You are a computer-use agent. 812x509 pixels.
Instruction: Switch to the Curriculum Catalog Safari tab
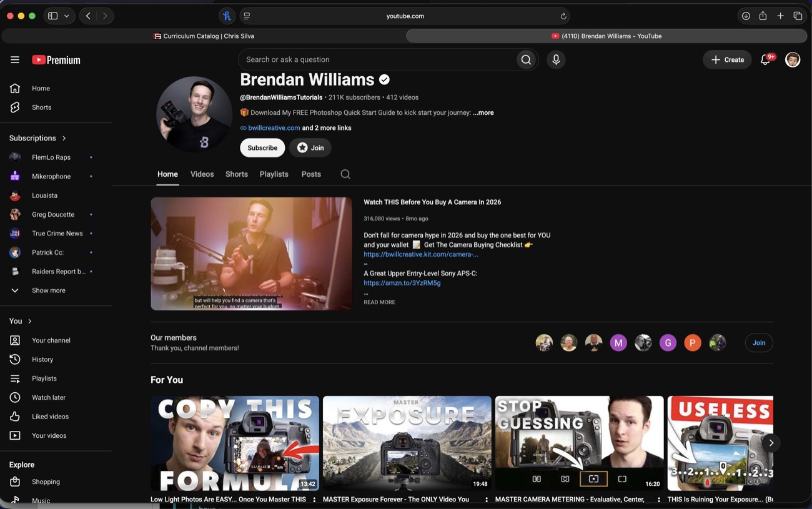(x=204, y=36)
